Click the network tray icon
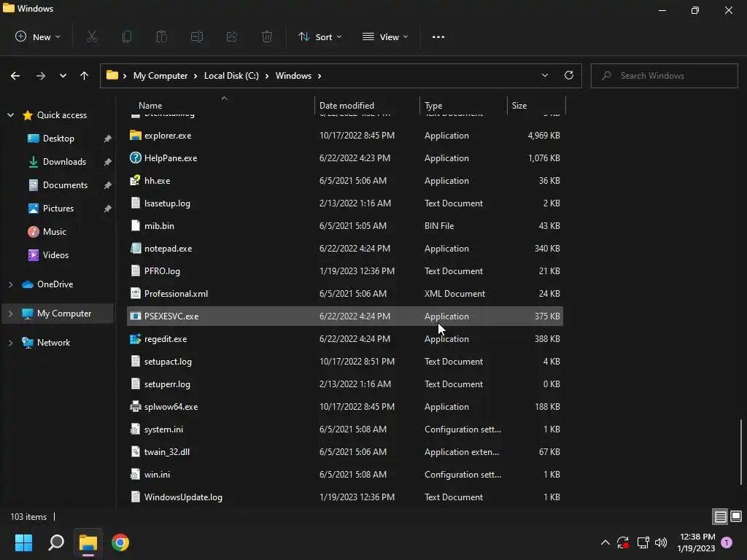The image size is (747, 560). pos(643,542)
